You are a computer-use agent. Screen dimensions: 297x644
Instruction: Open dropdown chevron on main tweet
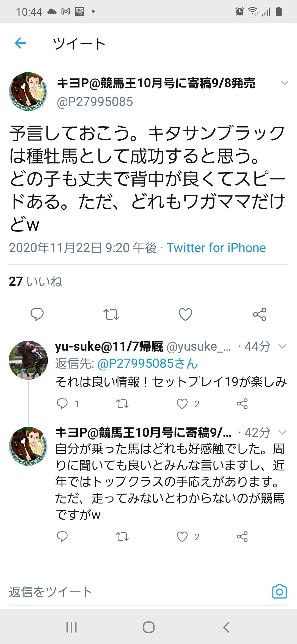pos(284,83)
